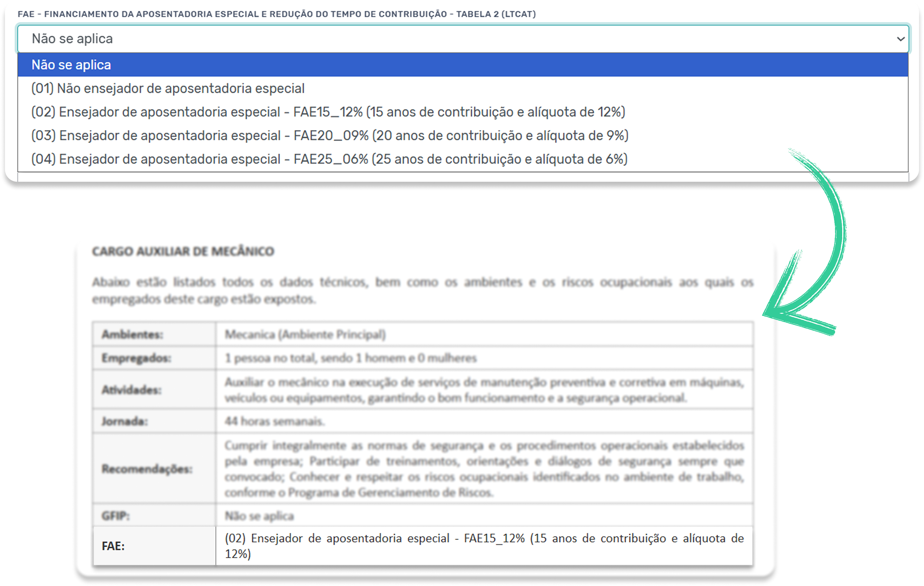Click the FAE Tabela 2 (LTCAT) field label
This screenshot has height=586, width=924.
pyautogui.click(x=276, y=14)
